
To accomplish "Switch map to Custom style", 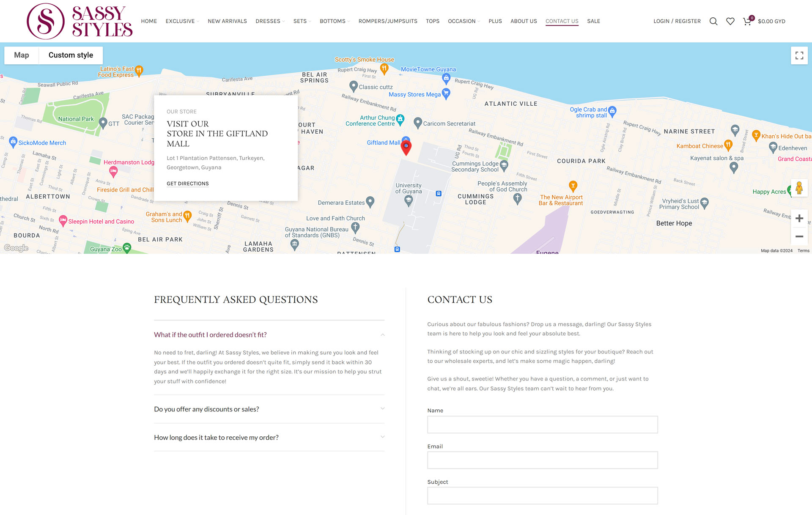I will click(x=71, y=55).
